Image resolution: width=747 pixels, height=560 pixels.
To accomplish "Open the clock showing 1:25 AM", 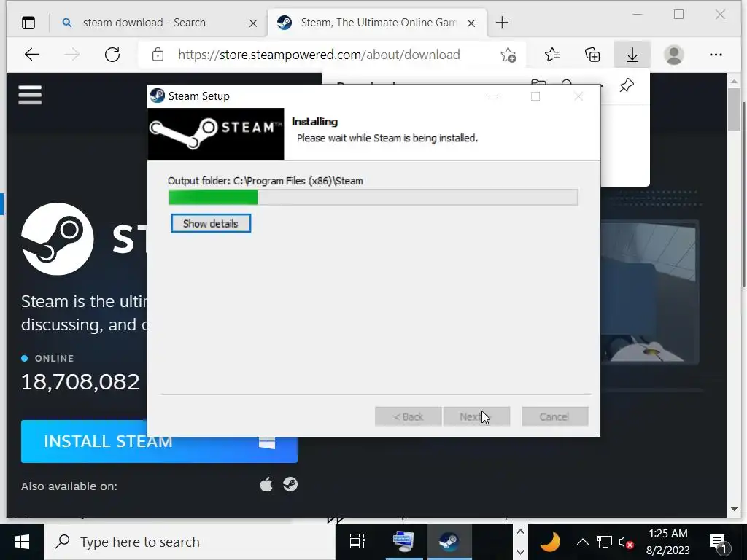I will pyautogui.click(x=668, y=542).
